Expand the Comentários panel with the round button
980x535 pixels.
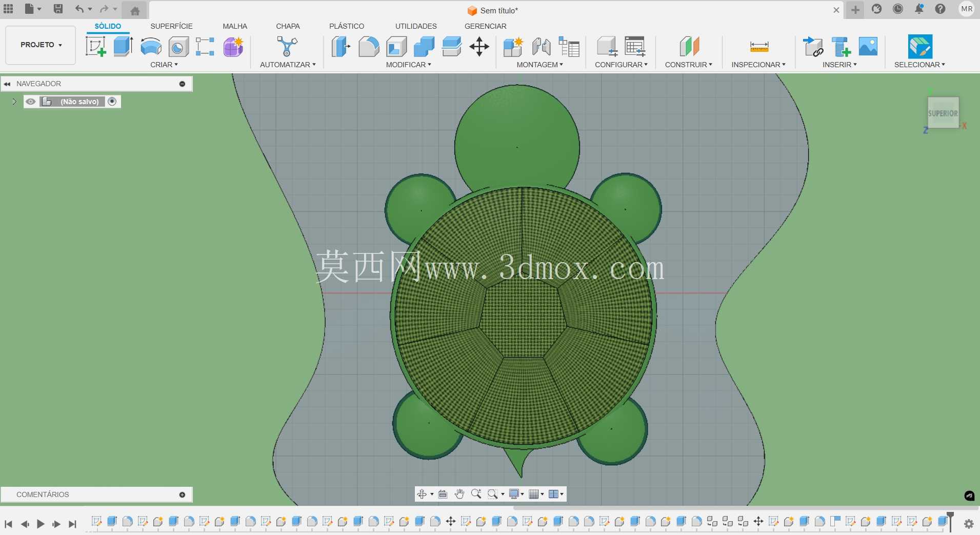(182, 494)
